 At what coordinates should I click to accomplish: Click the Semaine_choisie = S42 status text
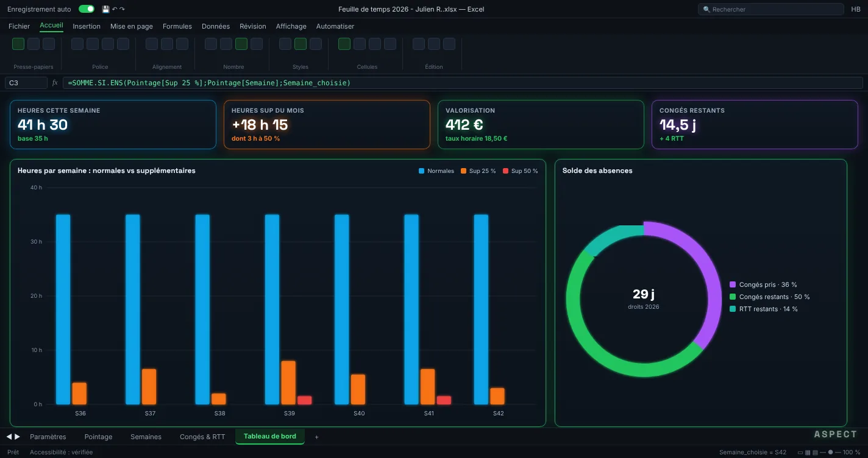(753, 453)
